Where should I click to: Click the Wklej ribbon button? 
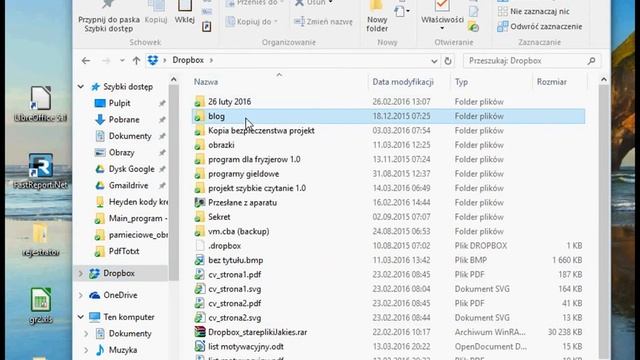(x=184, y=12)
